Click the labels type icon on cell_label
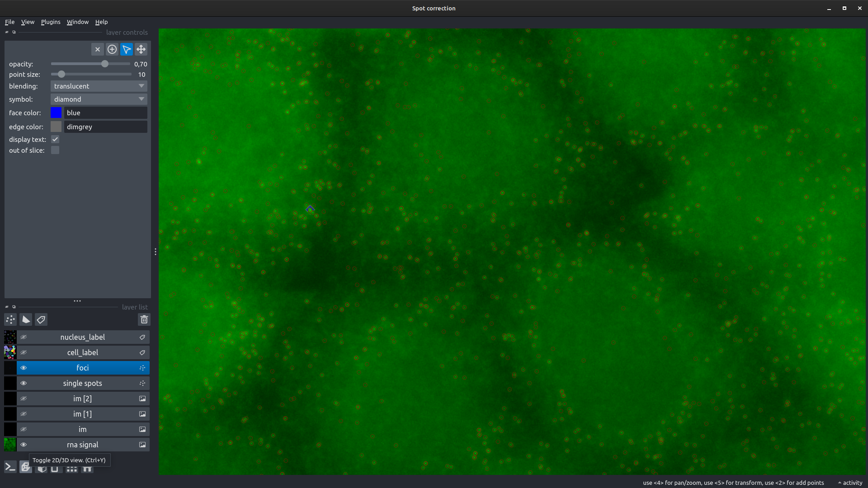 [142, 353]
